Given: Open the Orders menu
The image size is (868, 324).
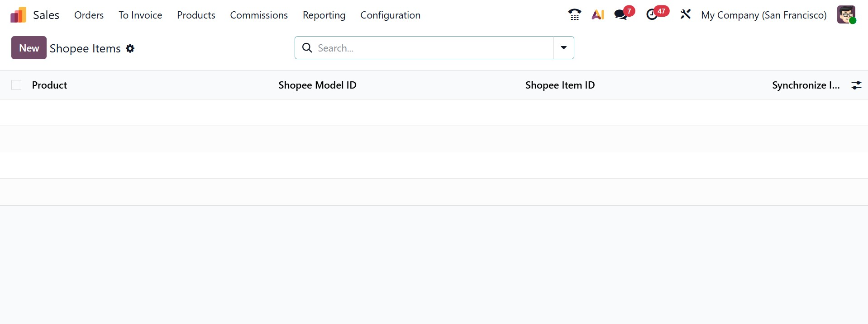Looking at the screenshot, I should click(x=89, y=15).
